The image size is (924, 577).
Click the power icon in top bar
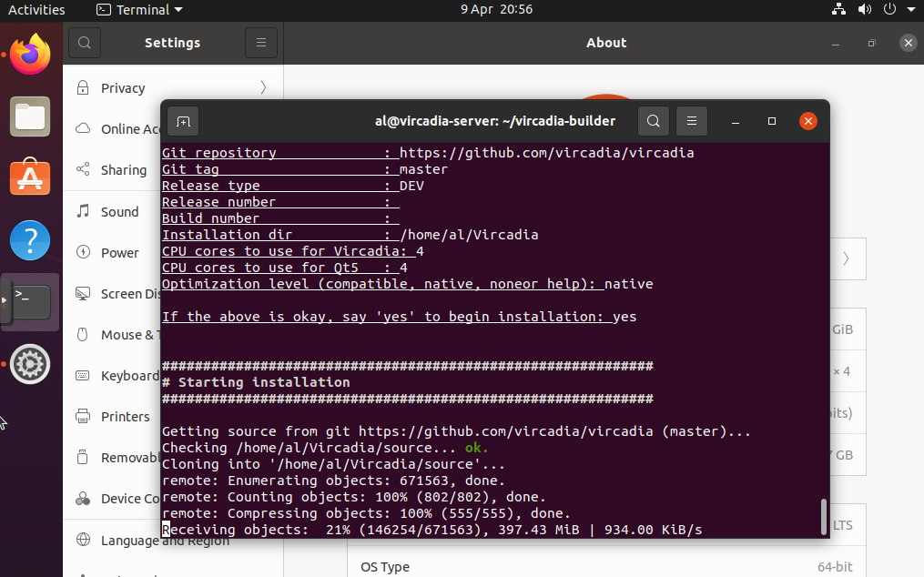pos(889,9)
